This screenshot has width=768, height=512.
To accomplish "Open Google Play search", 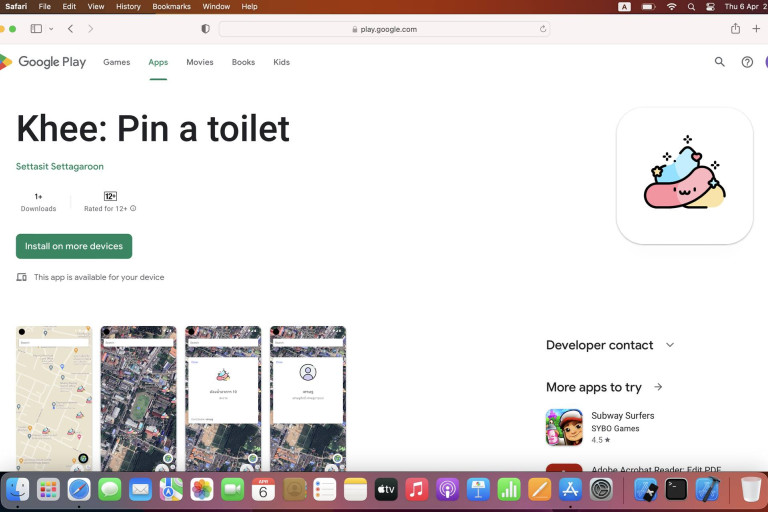I will point(720,62).
